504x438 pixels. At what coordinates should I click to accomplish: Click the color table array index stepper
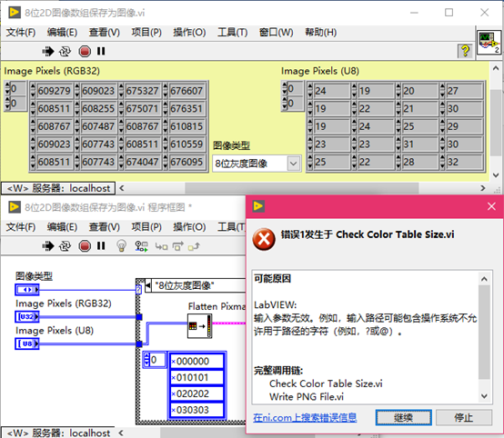coord(146,359)
